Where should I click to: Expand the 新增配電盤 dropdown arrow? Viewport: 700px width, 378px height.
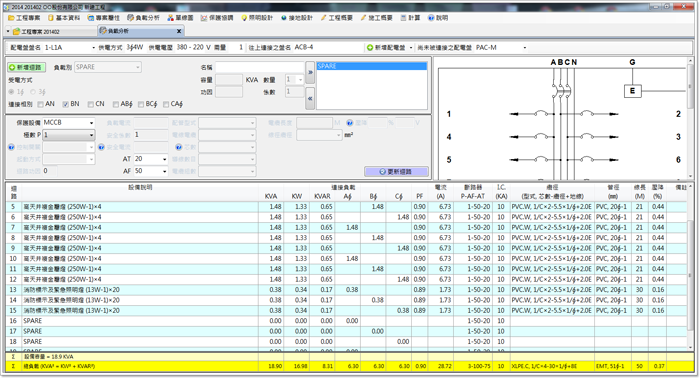pos(411,48)
